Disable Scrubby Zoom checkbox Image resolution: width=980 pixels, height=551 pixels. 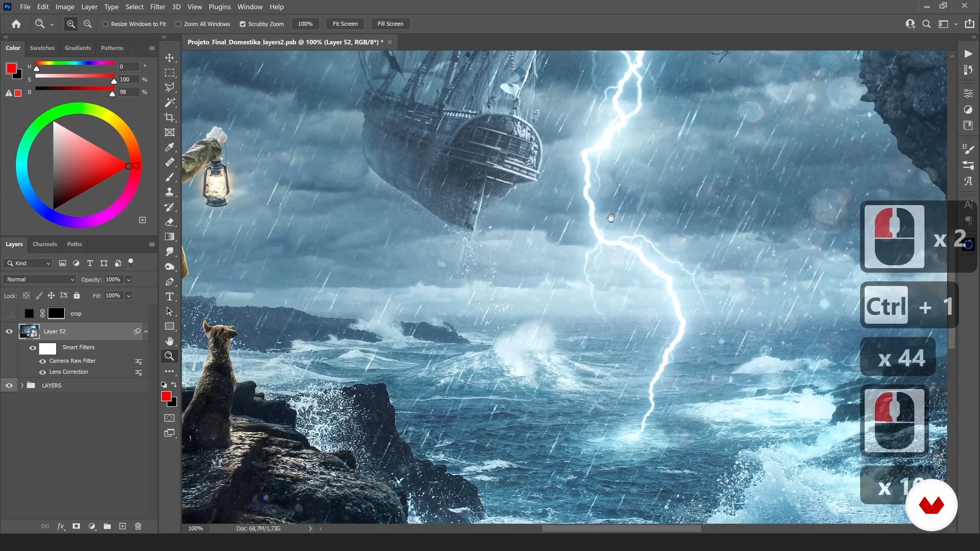[242, 24]
